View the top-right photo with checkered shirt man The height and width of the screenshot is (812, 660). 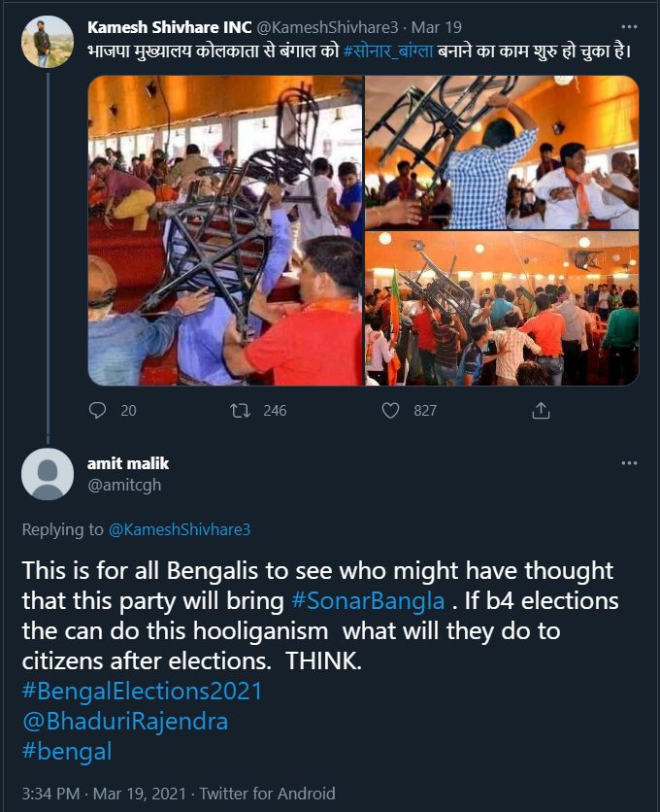pos(502,152)
